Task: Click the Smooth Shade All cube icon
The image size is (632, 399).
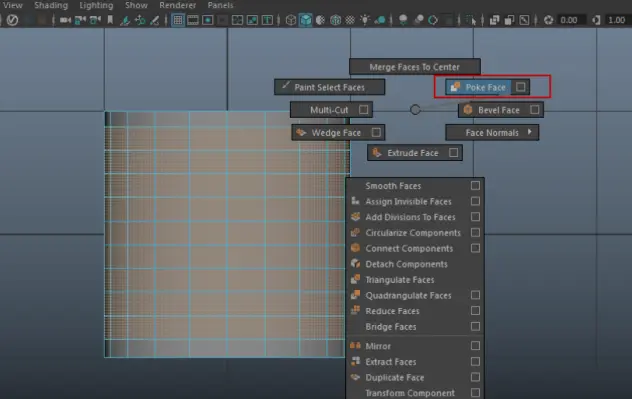Action: pos(306,20)
